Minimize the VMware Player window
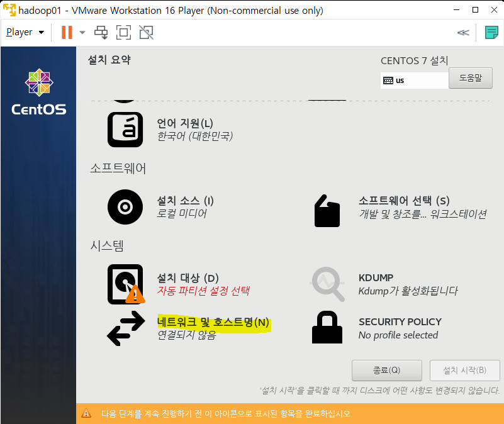The height and width of the screenshot is (424, 504). pyautogui.click(x=456, y=10)
